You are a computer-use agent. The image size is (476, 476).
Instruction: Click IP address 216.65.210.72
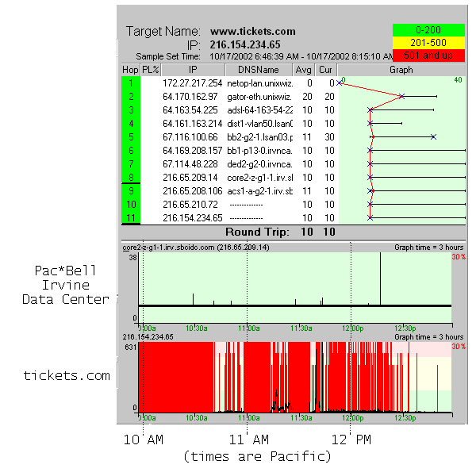pyautogui.click(x=190, y=205)
